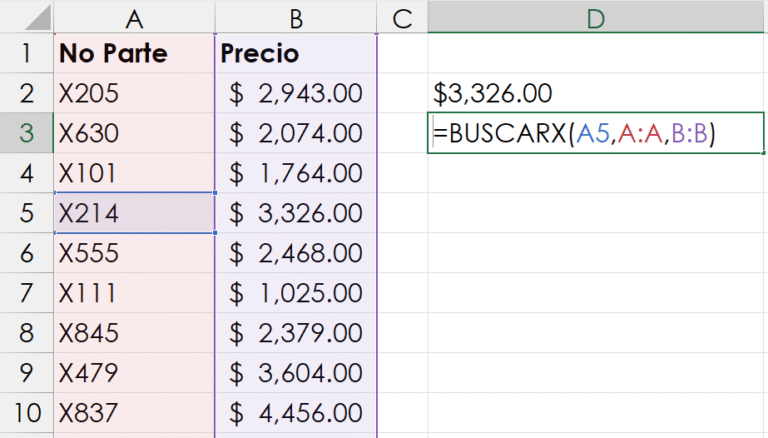Image resolution: width=768 pixels, height=438 pixels.
Task: Select column C header
Action: tap(402, 16)
